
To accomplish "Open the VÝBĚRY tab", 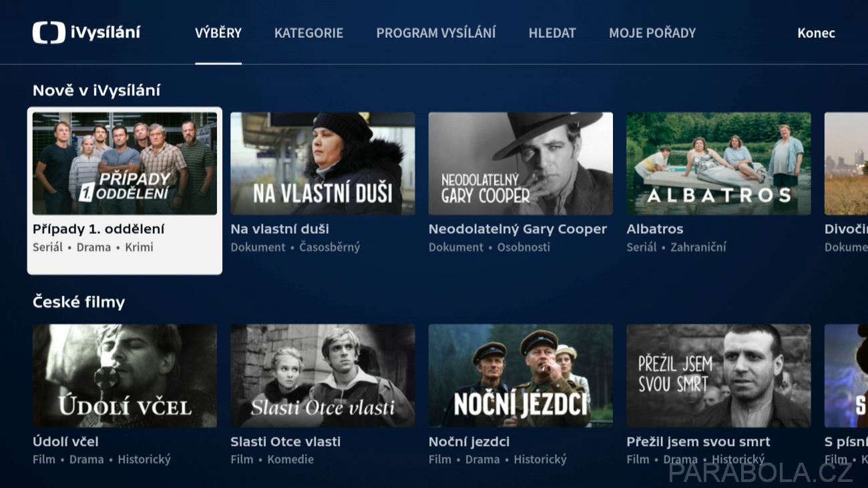I will click(218, 33).
